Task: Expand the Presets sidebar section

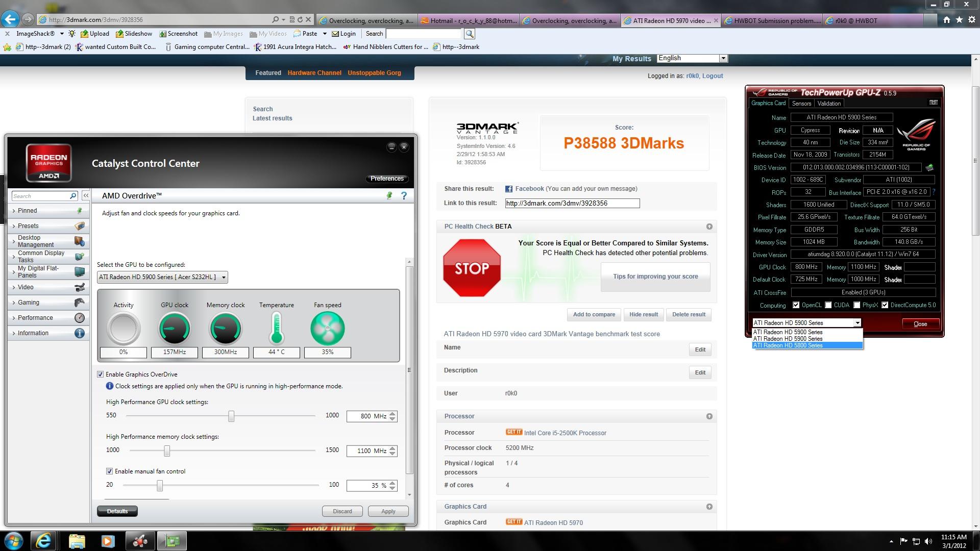Action: [x=48, y=226]
